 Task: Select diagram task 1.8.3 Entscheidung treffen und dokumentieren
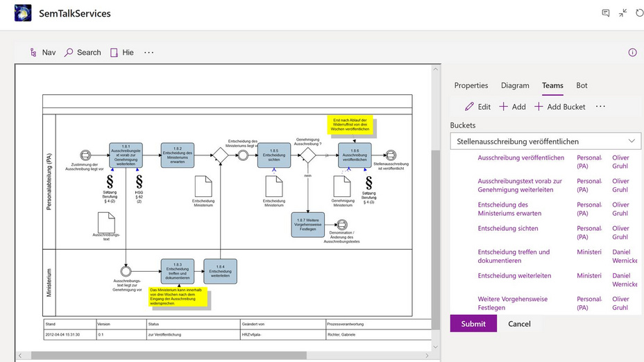pyautogui.click(x=178, y=271)
